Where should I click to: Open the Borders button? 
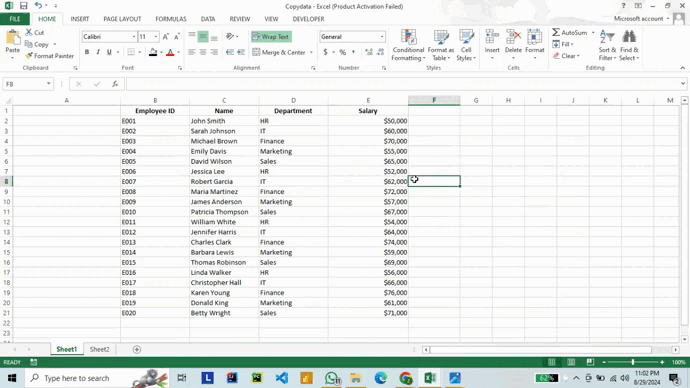point(131,52)
